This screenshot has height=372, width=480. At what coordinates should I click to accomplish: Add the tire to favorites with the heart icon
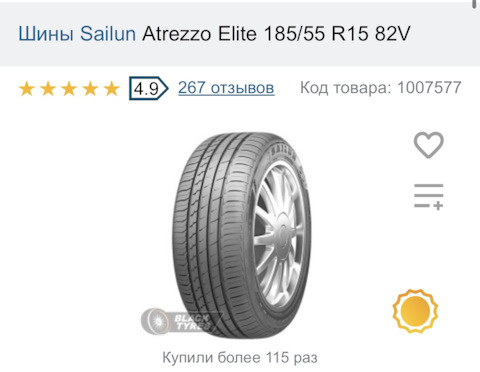429,145
